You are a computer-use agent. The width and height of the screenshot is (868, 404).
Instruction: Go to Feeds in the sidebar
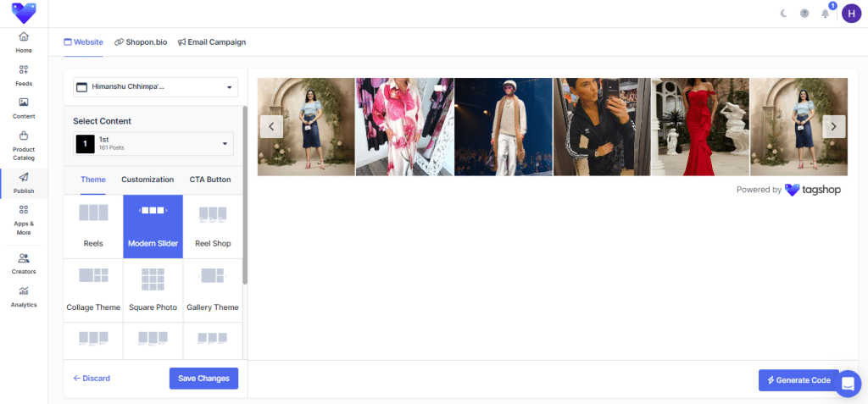pos(24,75)
